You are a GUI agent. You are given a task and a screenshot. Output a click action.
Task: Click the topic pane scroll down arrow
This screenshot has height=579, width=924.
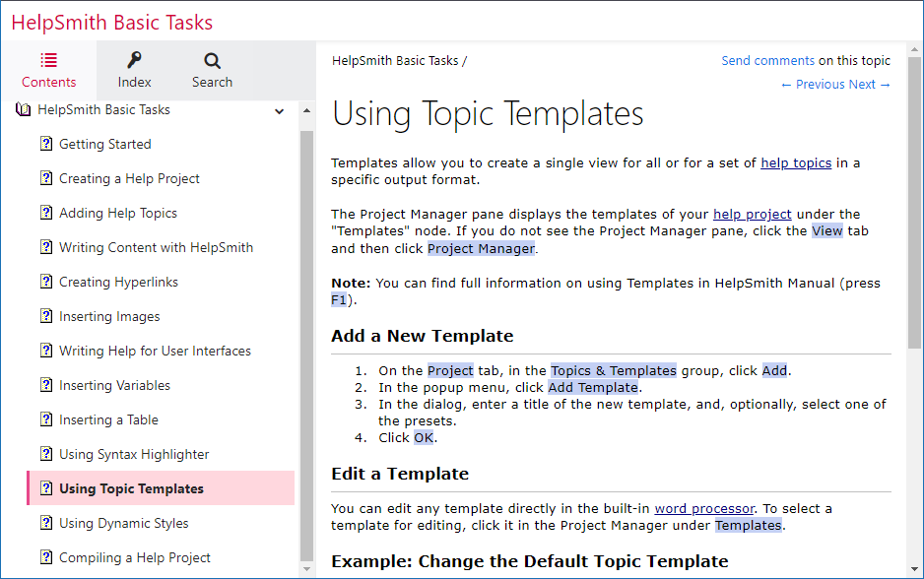point(914,569)
